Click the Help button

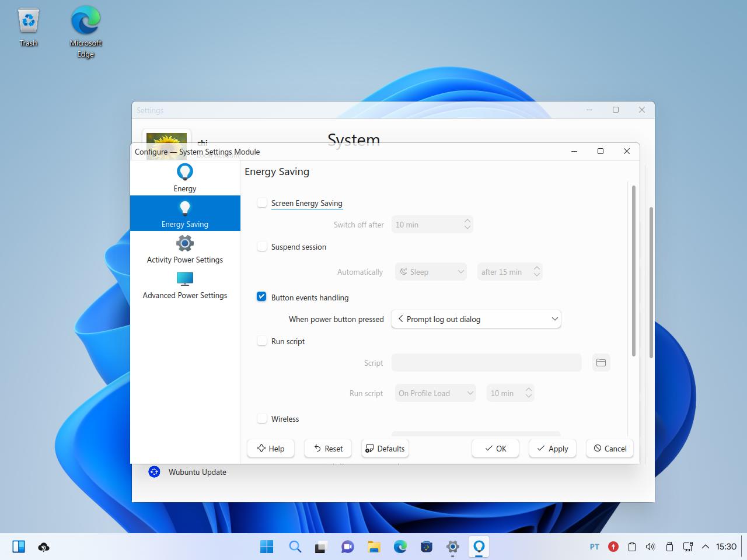(x=271, y=449)
